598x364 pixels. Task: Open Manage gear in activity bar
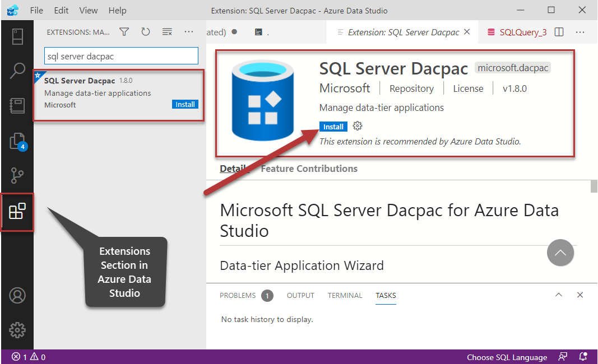17,330
